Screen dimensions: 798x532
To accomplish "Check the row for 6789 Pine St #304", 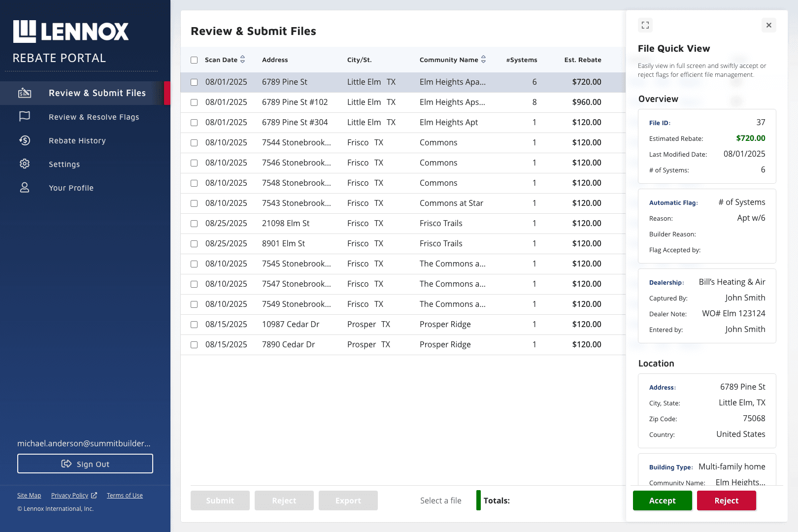I will [194, 123].
